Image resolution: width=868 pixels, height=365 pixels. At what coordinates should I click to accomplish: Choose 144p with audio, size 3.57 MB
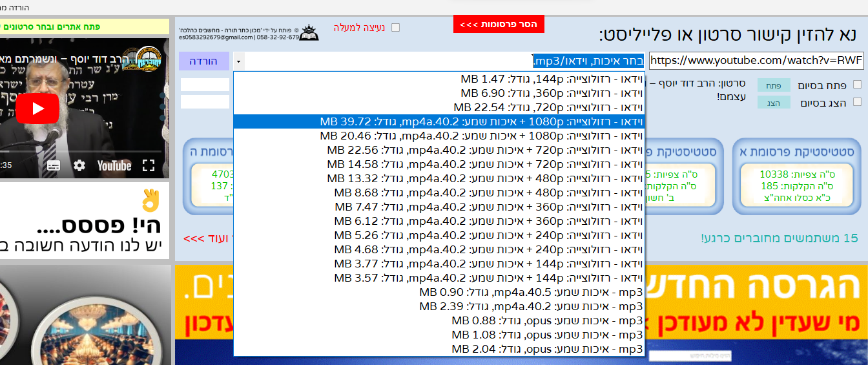click(439, 278)
